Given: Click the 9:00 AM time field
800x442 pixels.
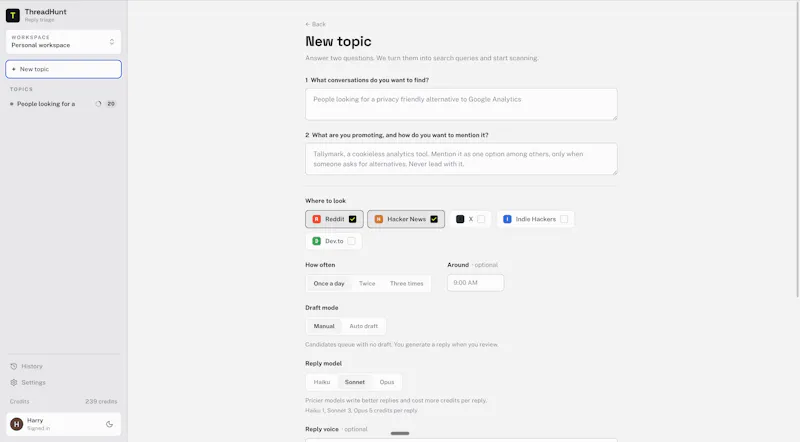Looking at the screenshot, I should pos(476,283).
